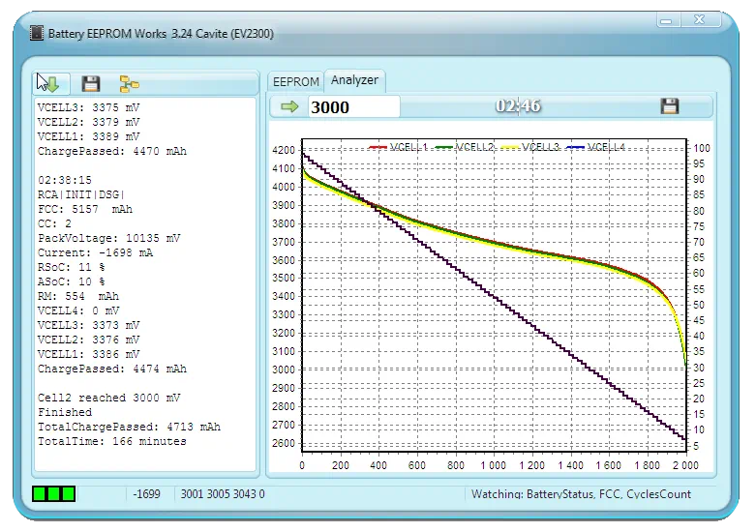Click the VCELL2 green legend entry
This screenshot has width=756, height=532.
pyautogui.click(x=466, y=147)
